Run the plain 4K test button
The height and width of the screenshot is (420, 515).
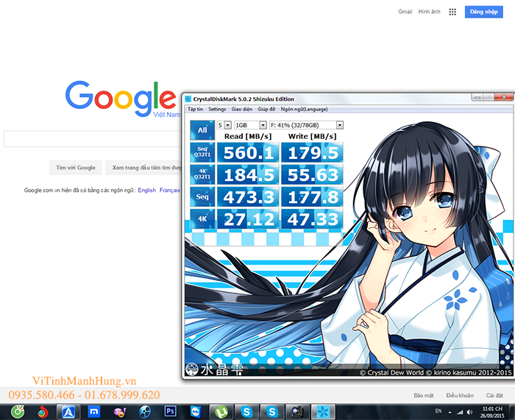click(202, 218)
